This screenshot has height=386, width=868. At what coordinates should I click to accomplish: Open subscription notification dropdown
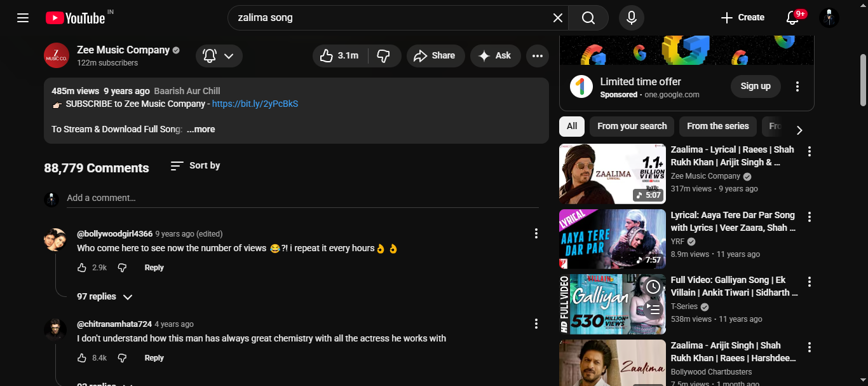point(219,56)
